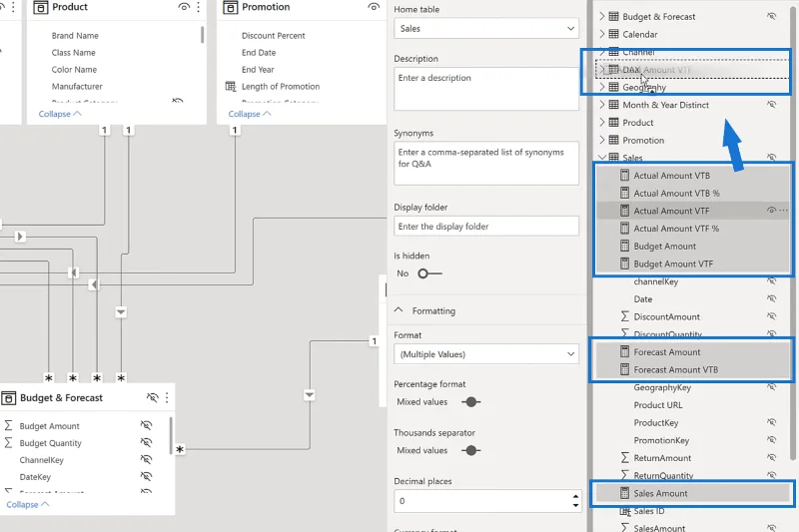Screen dimensions: 799x532
Task: Click the Actual Amount VTF measure icon
Action: click(624, 211)
